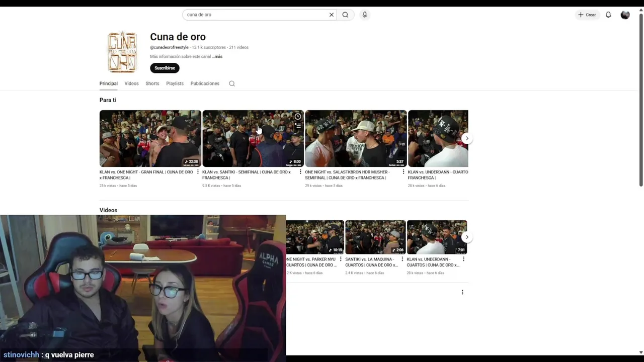Switch to the Videos tab
Screen dimensions: 644x362
(x=131, y=83)
